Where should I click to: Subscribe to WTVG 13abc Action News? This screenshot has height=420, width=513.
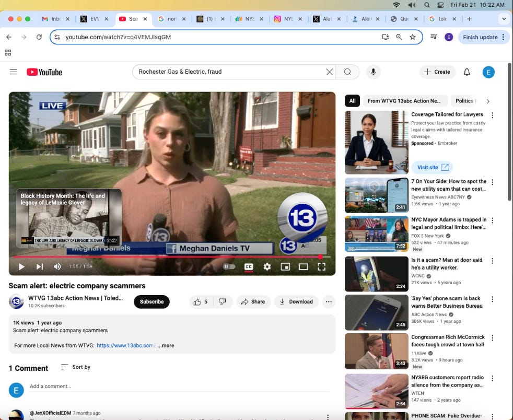[151, 301]
